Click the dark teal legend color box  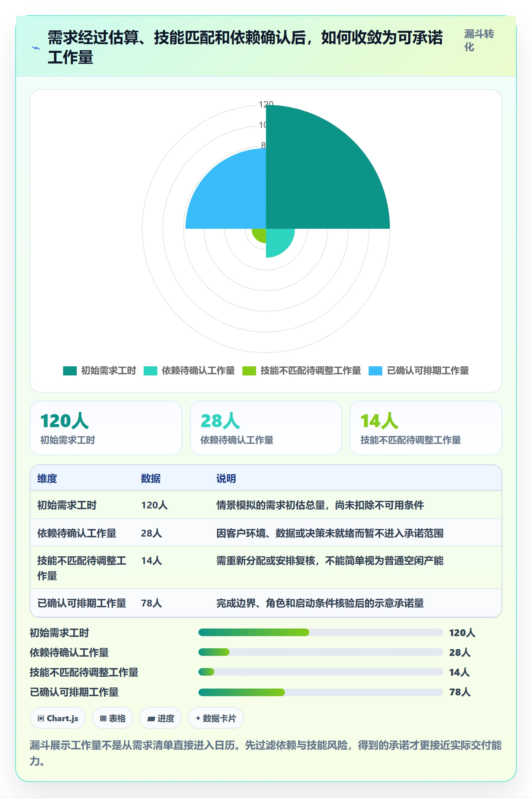click(x=70, y=371)
